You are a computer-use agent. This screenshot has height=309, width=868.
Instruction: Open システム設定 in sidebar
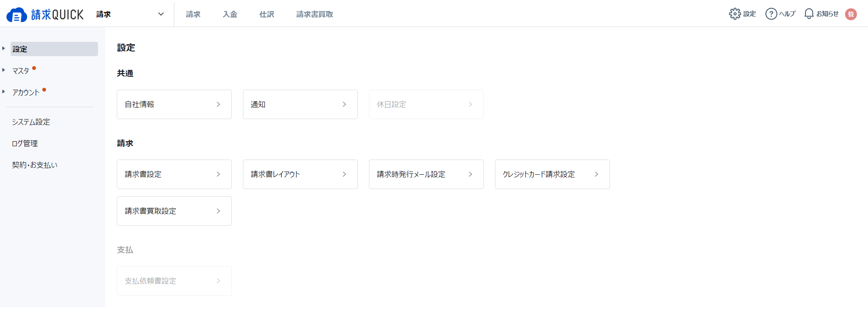31,122
